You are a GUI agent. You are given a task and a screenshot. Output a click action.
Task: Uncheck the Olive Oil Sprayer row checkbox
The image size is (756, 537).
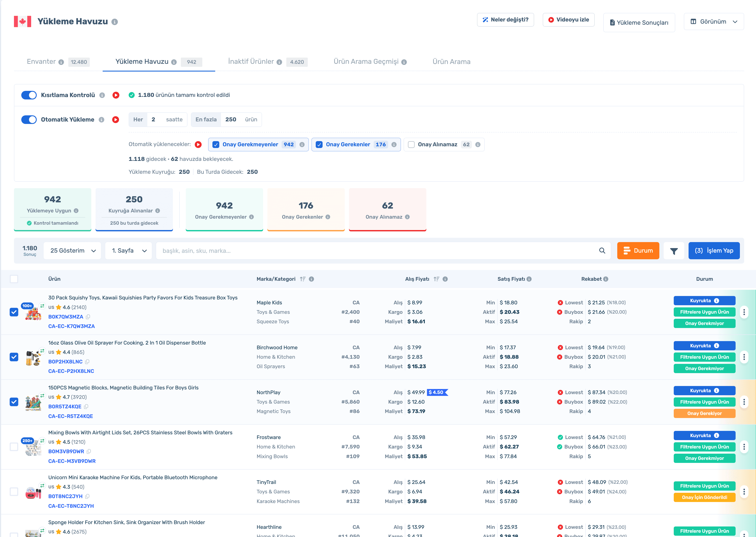(14, 357)
